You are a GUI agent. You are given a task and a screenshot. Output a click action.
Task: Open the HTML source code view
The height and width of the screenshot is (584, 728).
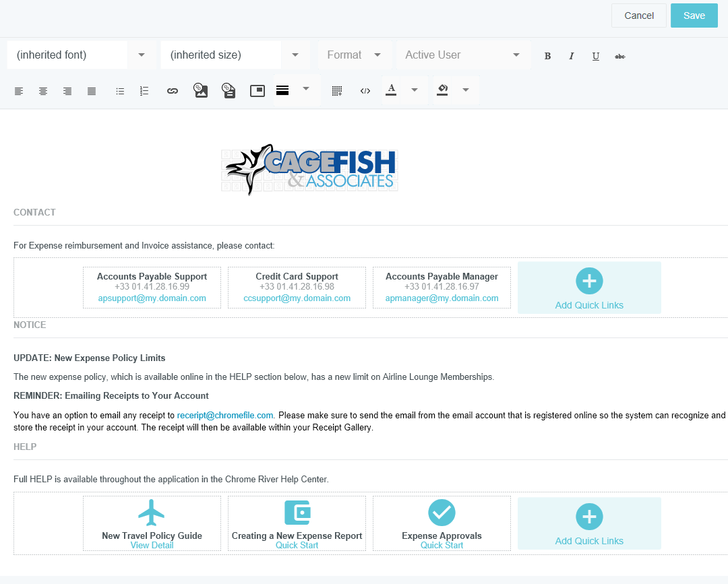[365, 91]
